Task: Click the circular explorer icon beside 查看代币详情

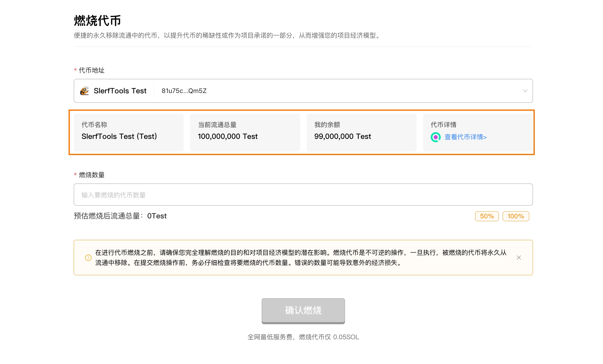Action: [435, 137]
